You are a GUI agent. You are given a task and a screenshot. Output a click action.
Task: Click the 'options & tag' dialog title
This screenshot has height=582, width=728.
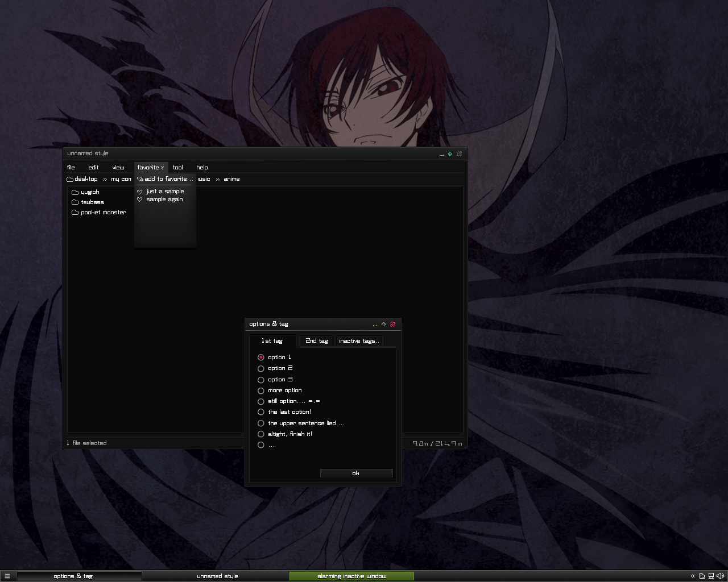pyautogui.click(x=268, y=324)
